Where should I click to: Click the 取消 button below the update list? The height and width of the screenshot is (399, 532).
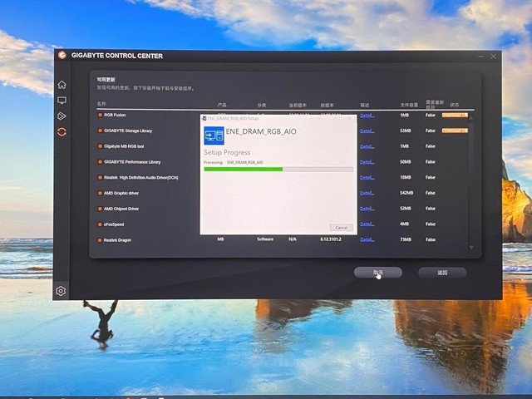[x=378, y=273]
